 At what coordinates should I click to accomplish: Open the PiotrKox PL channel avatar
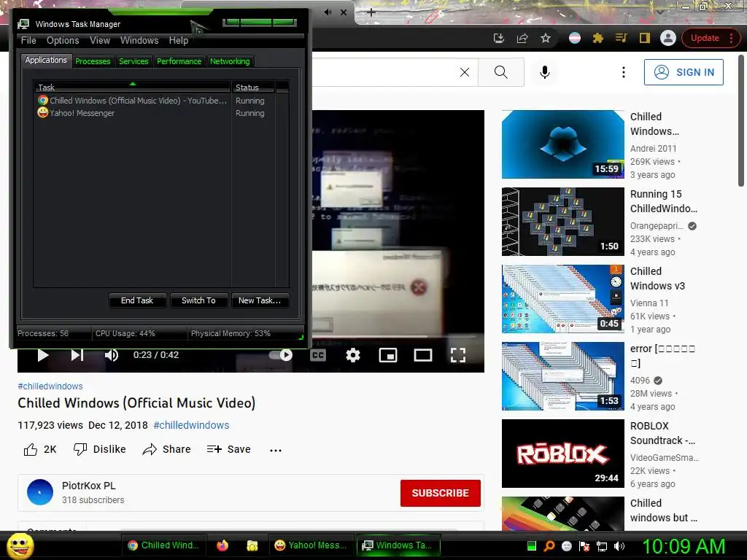pos(40,492)
